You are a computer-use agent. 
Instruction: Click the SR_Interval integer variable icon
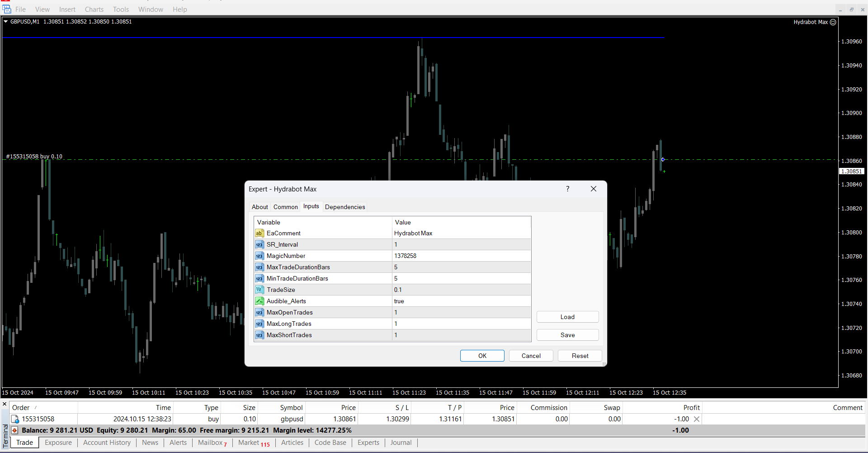pyautogui.click(x=259, y=244)
